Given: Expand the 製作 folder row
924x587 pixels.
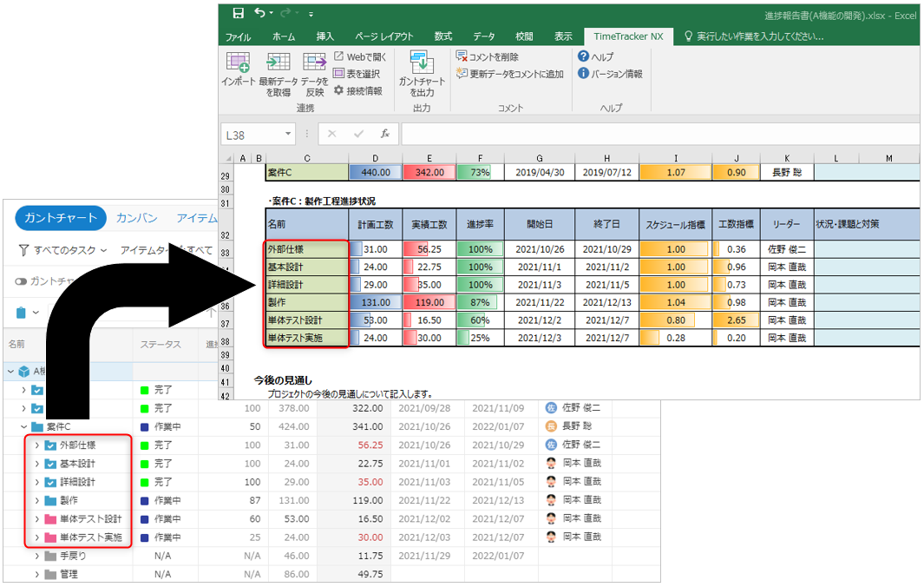Looking at the screenshot, I should pyautogui.click(x=36, y=500).
